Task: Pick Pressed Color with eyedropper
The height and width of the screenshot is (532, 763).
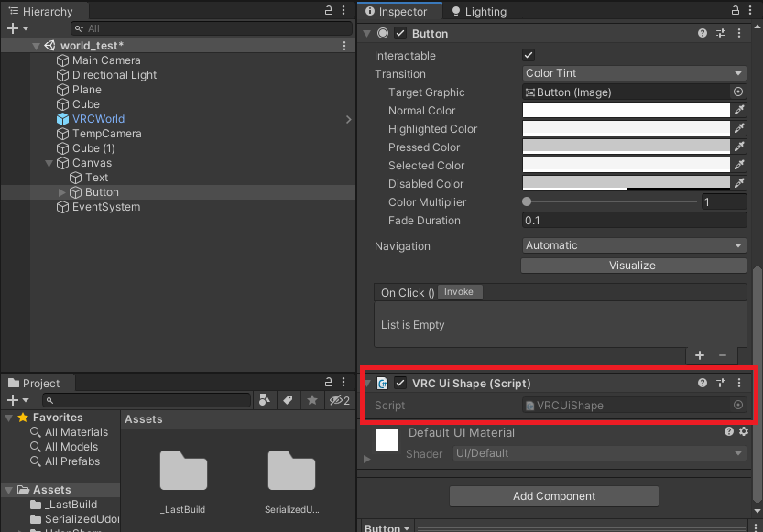Action: (739, 147)
